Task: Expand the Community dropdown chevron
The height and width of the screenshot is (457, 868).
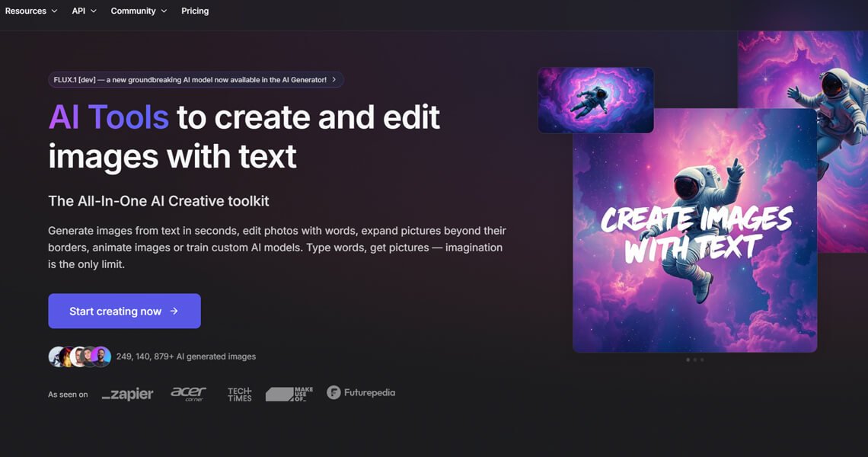Action: point(164,11)
